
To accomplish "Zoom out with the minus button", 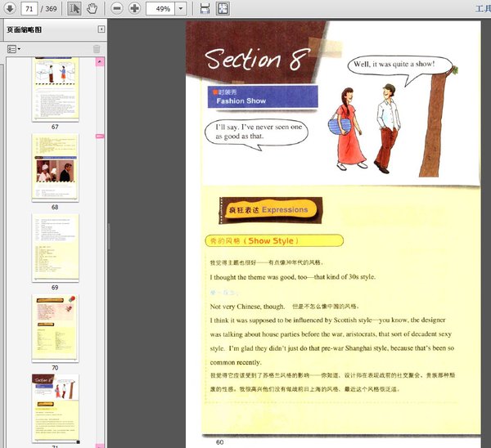I will pos(117,9).
